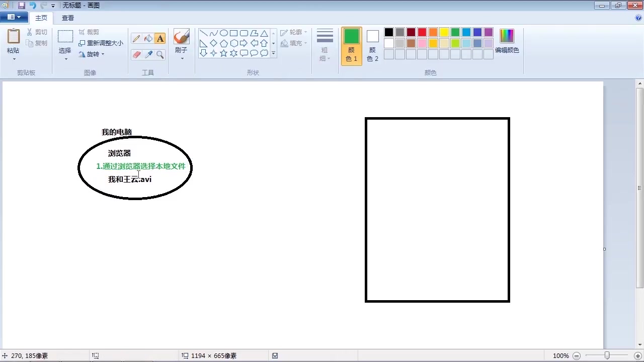Choose the Pentagon shape
This screenshot has height=362, width=644.
[224, 43]
